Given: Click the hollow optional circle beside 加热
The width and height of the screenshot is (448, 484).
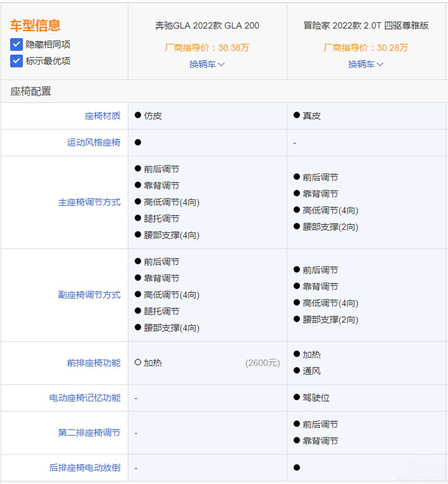Looking at the screenshot, I should [x=138, y=363].
